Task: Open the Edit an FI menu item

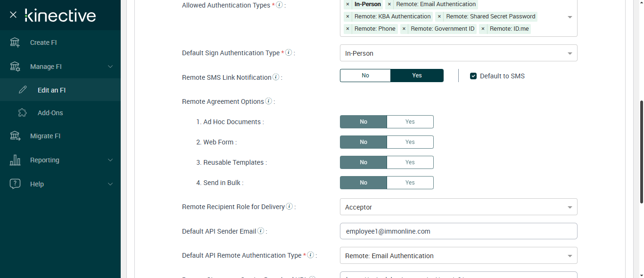Action: coord(51,90)
